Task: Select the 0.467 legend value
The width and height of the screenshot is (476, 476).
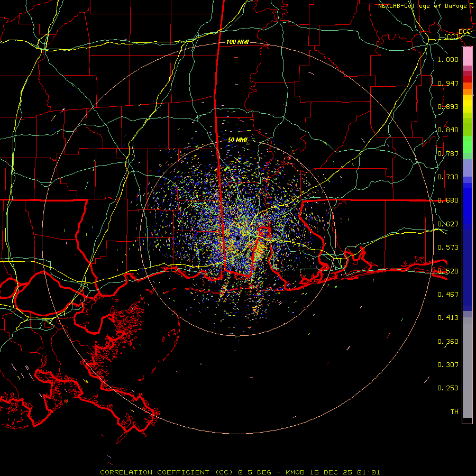Action: (448, 295)
